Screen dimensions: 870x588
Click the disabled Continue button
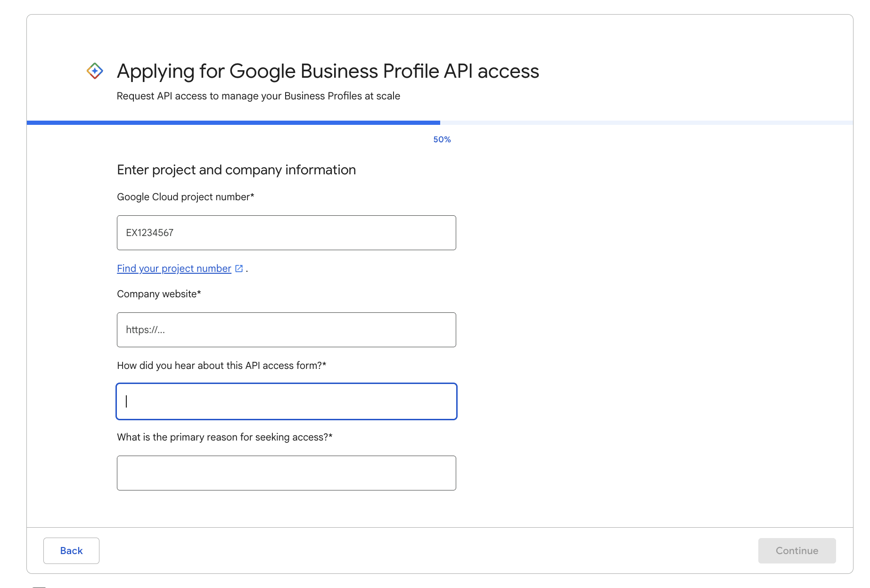coord(796,550)
